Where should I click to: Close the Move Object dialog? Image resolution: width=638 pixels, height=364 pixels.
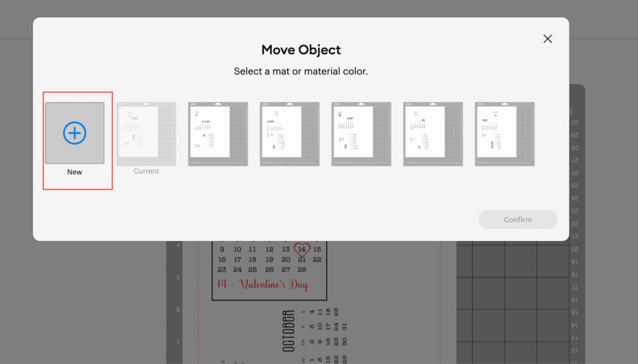click(548, 39)
